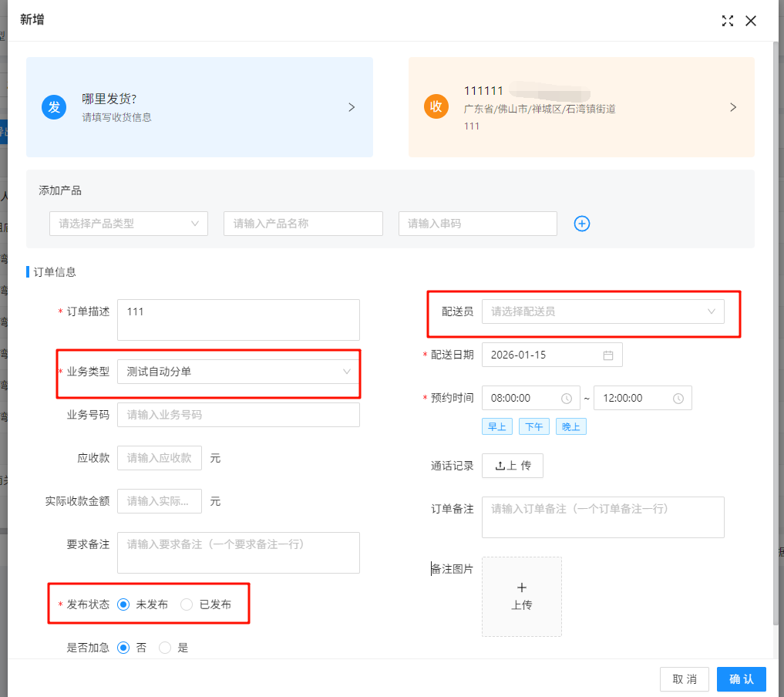The height and width of the screenshot is (697, 784).
Task: Expand the 业务类型 dropdown
Action: 238,372
